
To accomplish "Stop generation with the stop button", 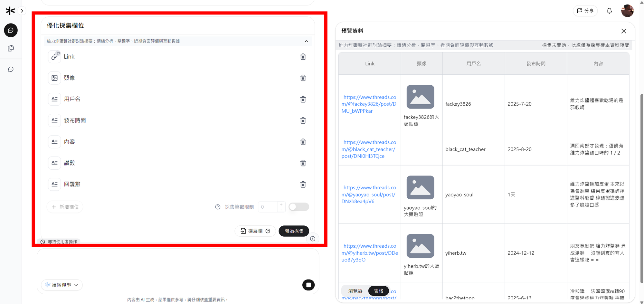I will (x=308, y=285).
